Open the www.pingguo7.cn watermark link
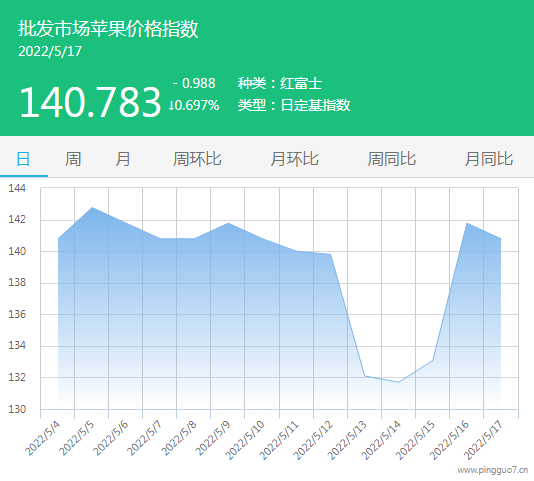The width and height of the screenshot is (534, 481). coord(492,470)
